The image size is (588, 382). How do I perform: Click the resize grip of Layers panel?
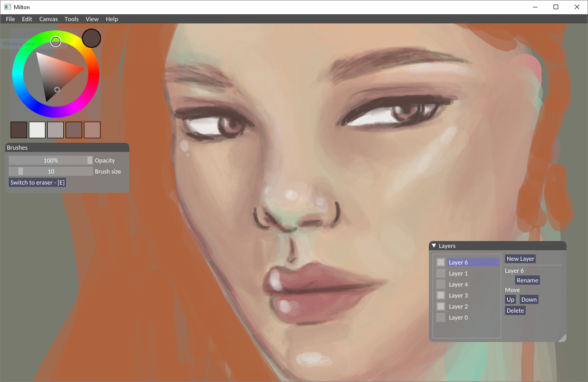click(562, 337)
